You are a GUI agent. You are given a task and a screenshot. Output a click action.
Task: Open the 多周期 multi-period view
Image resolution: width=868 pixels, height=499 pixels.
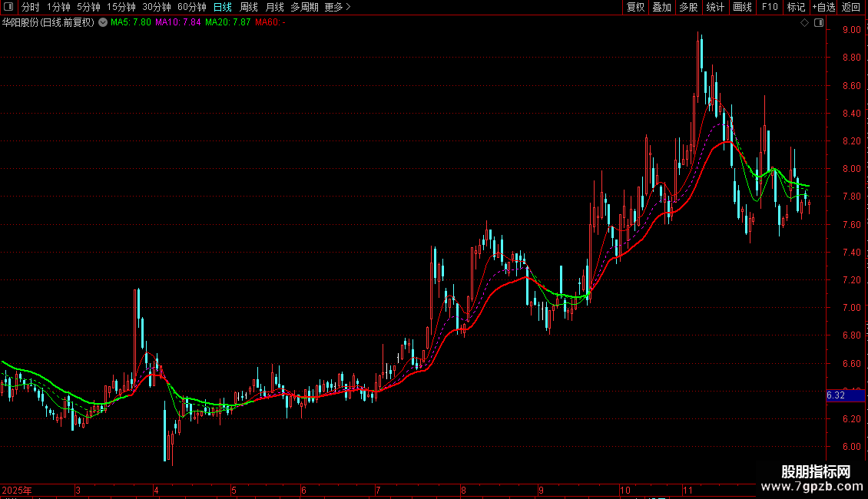[304, 7]
